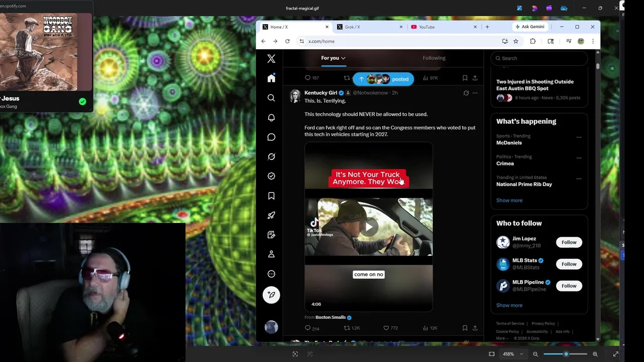The height and width of the screenshot is (362, 644).
Task: Click Ask Gemini button
Action: coord(530,27)
